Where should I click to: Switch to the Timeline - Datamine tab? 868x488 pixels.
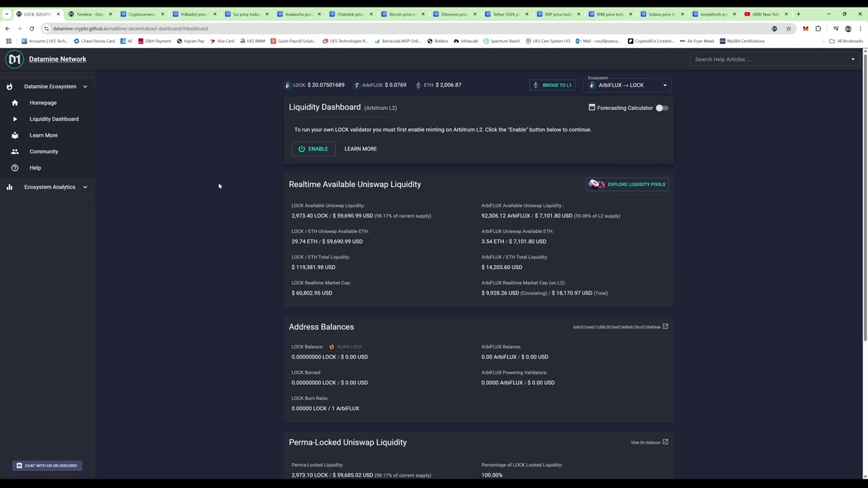pyautogui.click(x=89, y=14)
